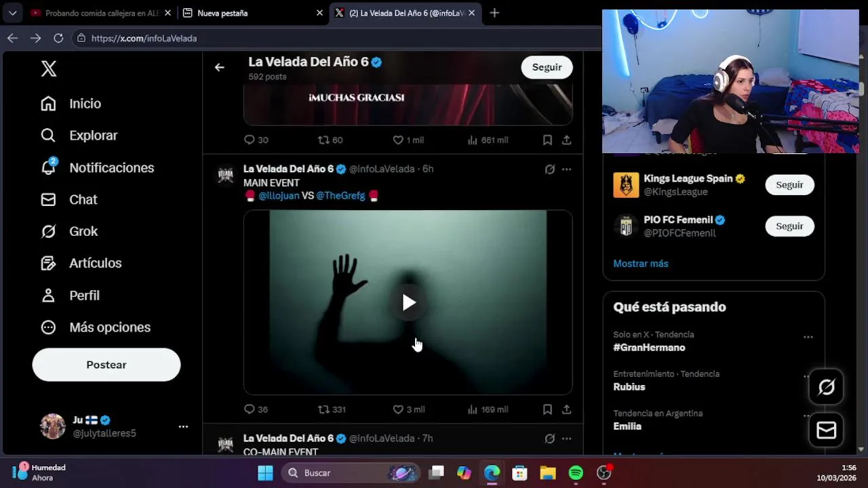Open floating Grok button
The height and width of the screenshot is (488, 868).
click(x=826, y=387)
